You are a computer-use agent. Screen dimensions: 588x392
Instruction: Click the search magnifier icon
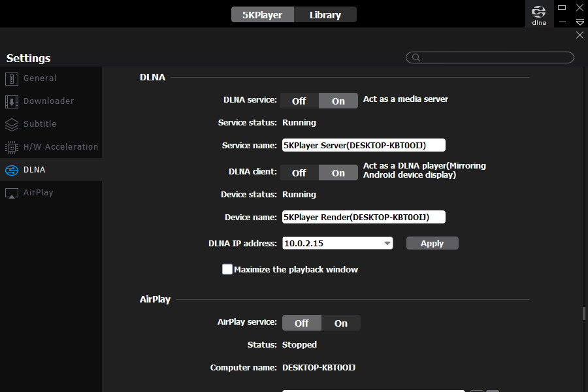point(416,57)
